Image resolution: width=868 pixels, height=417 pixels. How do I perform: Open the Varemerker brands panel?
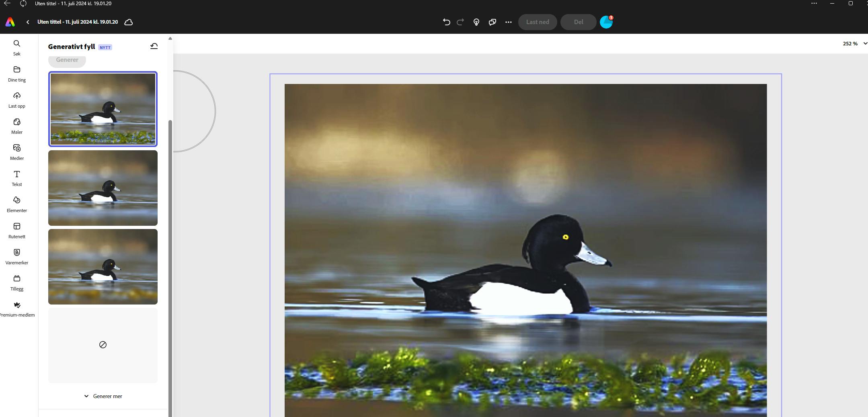pos(17,257)
